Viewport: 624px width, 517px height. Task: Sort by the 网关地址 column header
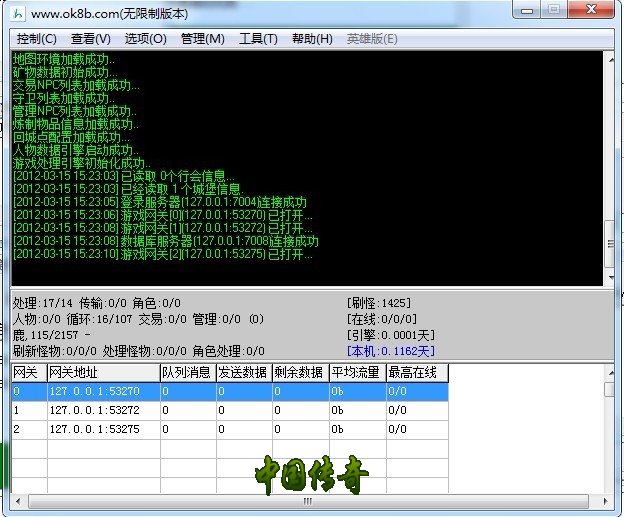coord(102,373)
